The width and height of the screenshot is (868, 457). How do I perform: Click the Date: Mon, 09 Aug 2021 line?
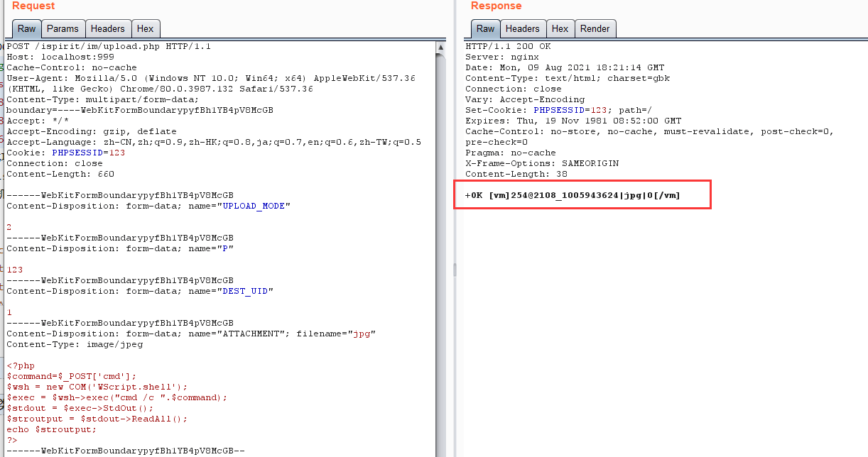(x=565, y=67)
